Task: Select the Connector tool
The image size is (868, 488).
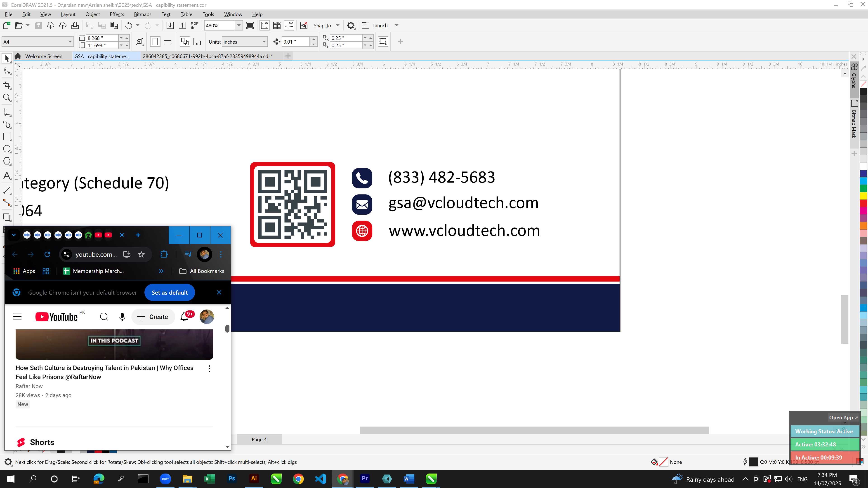Action: coord(7,203)
